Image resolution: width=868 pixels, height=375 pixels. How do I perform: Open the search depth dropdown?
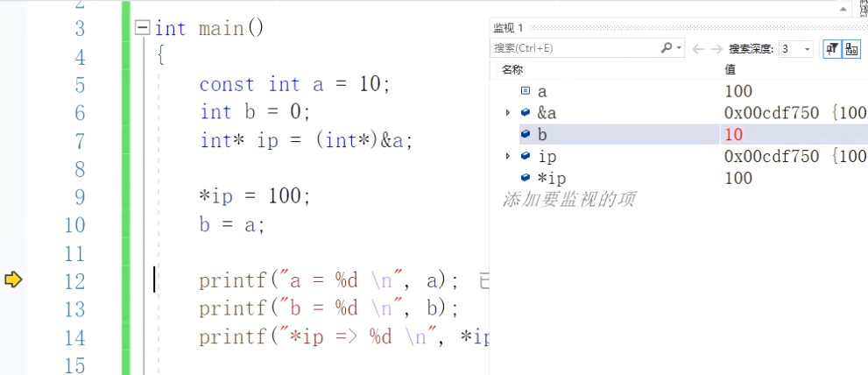point(807,49)
